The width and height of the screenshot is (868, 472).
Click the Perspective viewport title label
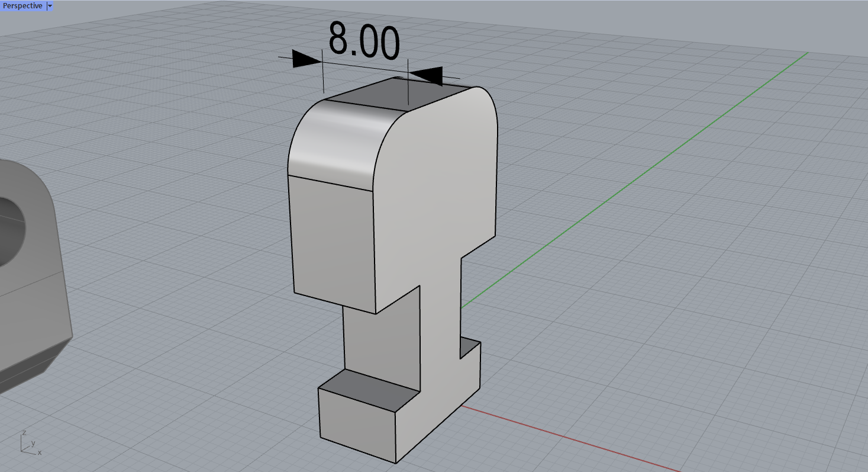23,6
